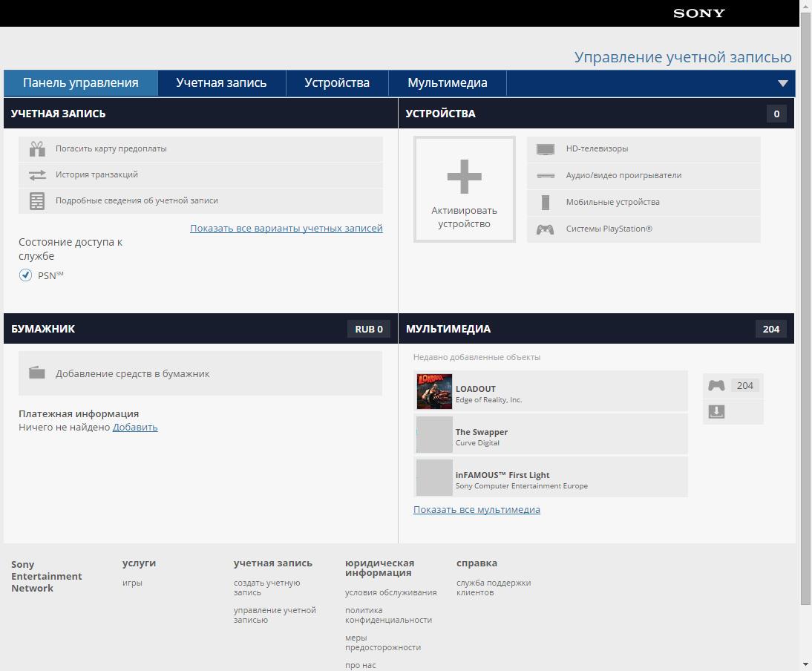812x671 pixels.
Task: Click The Swapper title text
Action: click(482, 432)
